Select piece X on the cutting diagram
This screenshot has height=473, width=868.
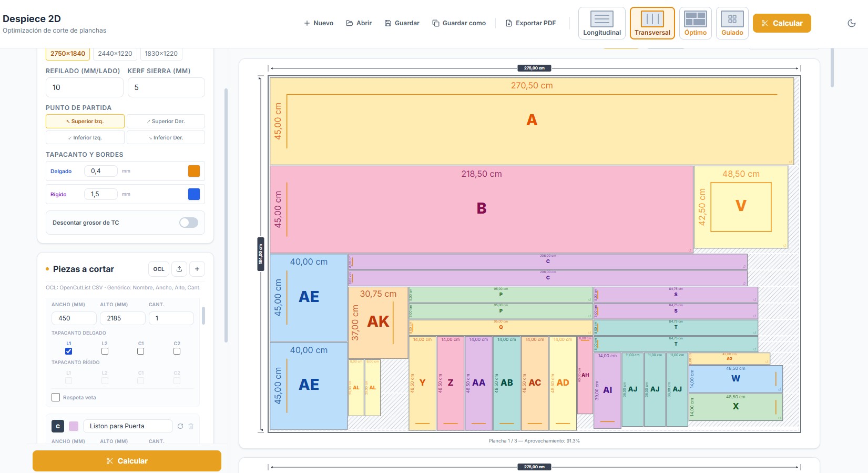736,407
